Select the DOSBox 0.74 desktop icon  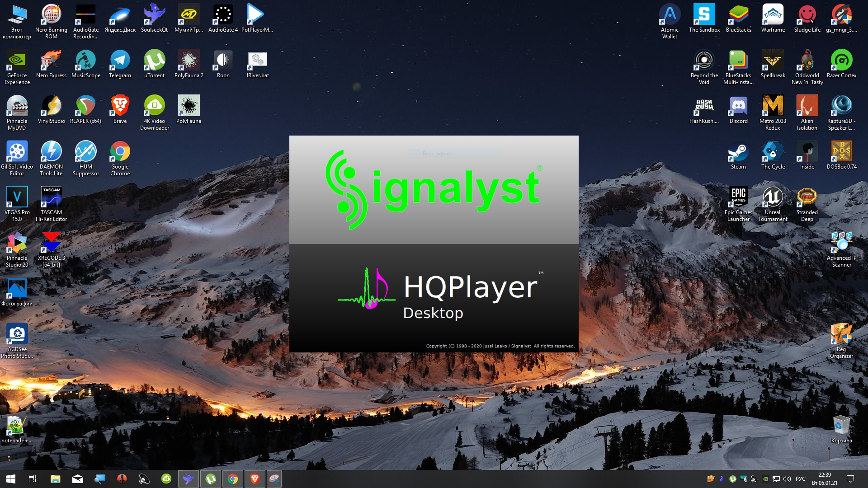click(841, 155)
